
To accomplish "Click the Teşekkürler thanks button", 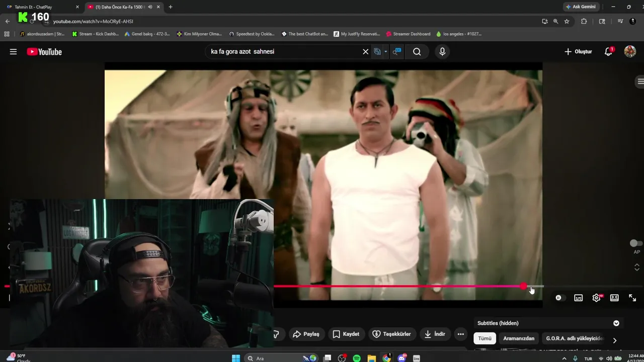I will click(x=391, y=334).
